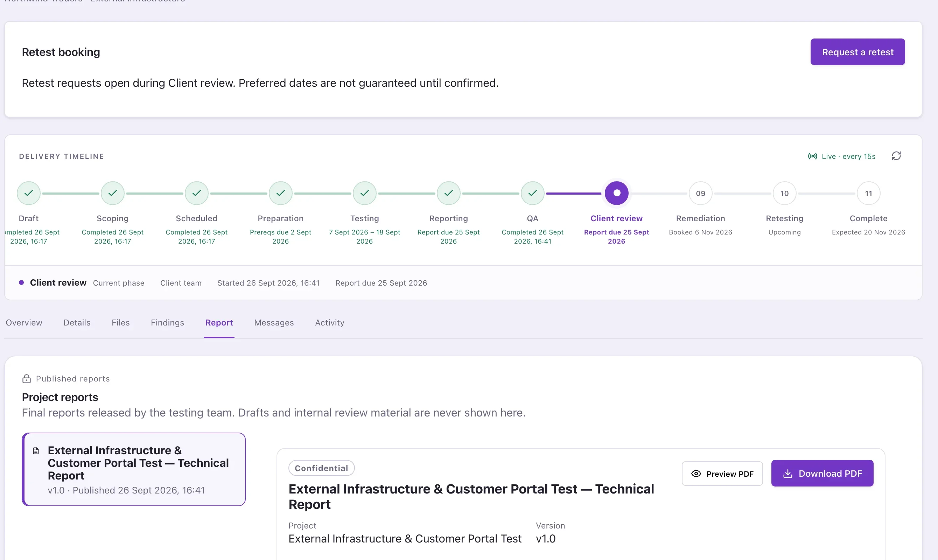Click 'Live · every 15s' status text
Viewport: 938px width, 560px height.
(848, 156)
